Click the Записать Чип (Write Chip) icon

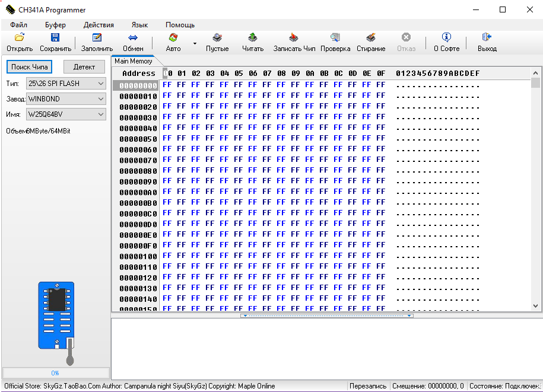click(294, 38)
